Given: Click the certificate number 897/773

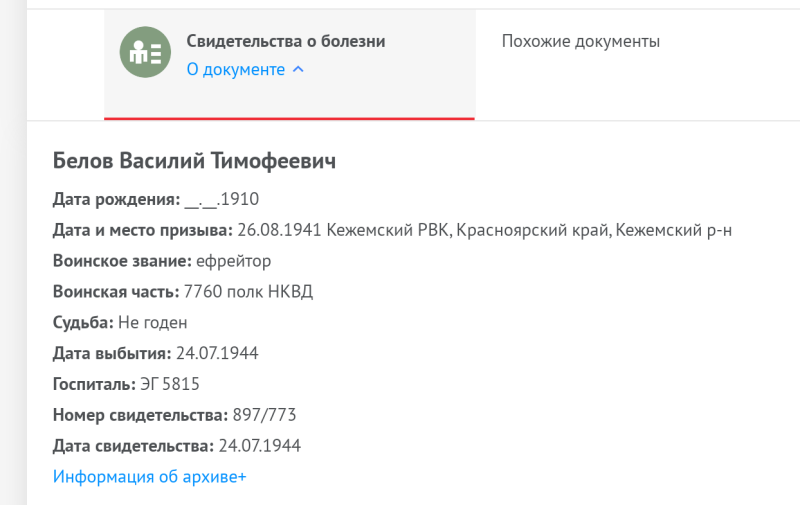Looking at the screenshot, I should (x=264, y=415).
